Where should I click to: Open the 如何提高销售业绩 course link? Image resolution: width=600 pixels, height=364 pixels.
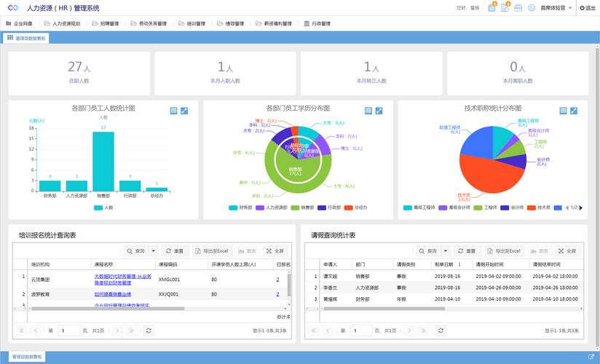pos(112,294)
